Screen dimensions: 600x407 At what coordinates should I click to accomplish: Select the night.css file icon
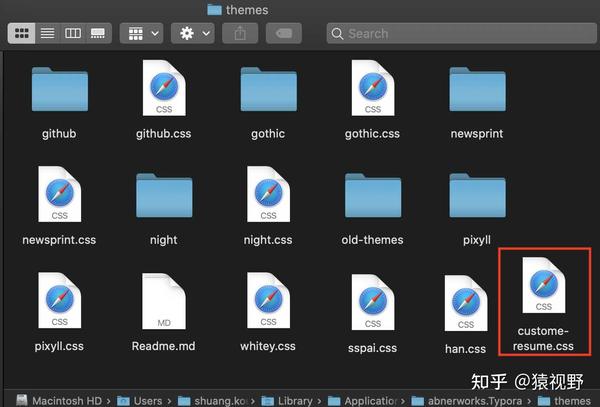click(269, 194)
